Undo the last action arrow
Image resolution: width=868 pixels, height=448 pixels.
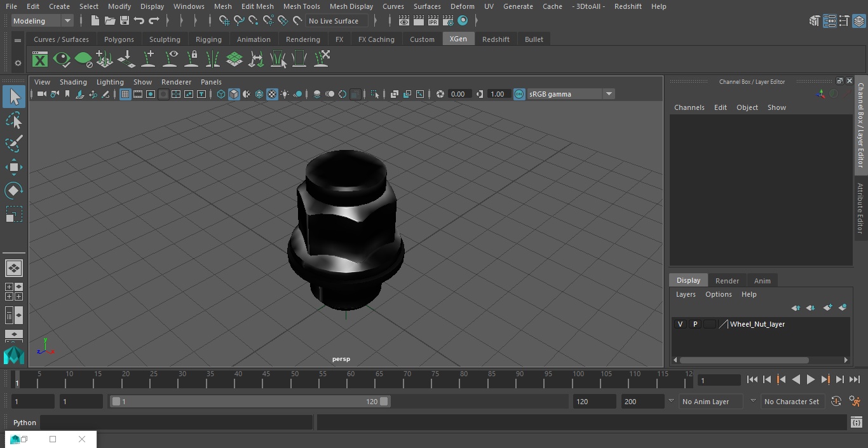point(139,21)
